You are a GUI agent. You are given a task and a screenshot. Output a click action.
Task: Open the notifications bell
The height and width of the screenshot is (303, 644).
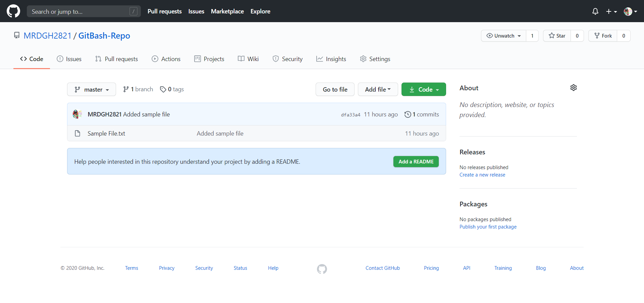(595, 11)
